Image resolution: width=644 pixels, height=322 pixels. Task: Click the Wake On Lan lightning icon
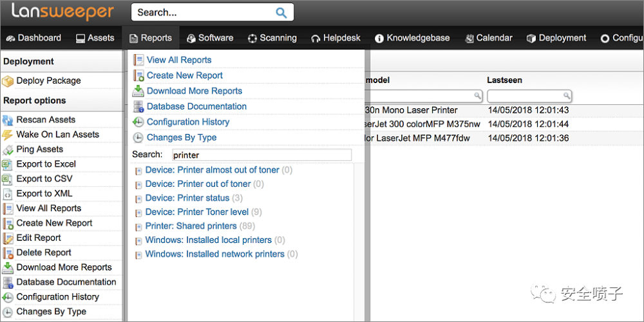click(x=8, y=135)
